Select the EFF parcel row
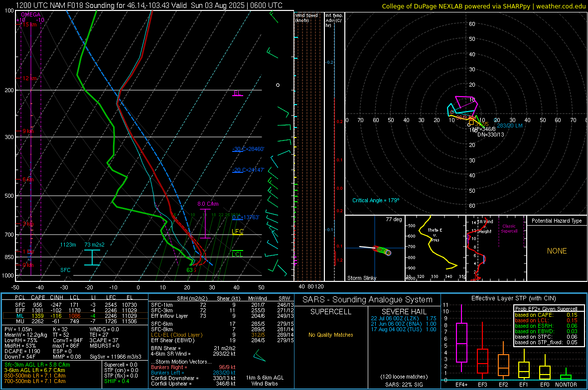The width and height of the screenshot is (588, 390). coord(75,310)
